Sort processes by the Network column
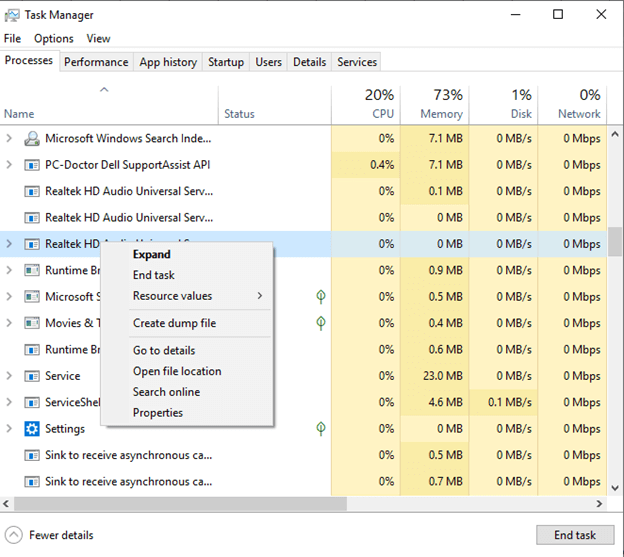The width and height of the screenshot is (624, 557). (572, 105)
